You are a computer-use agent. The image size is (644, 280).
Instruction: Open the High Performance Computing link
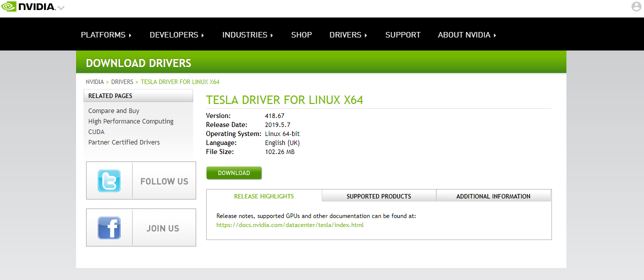pos(131,121)
